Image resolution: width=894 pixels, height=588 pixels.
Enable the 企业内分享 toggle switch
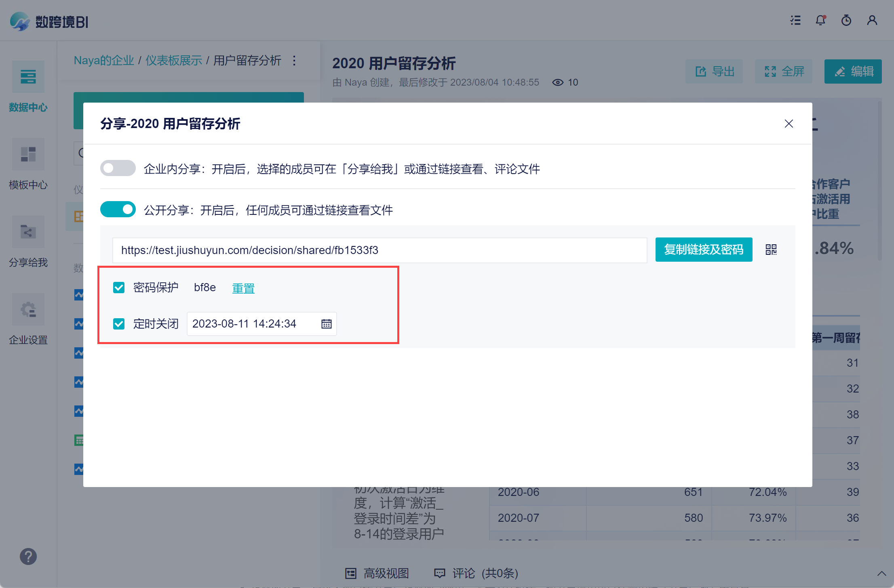(118, 168)
